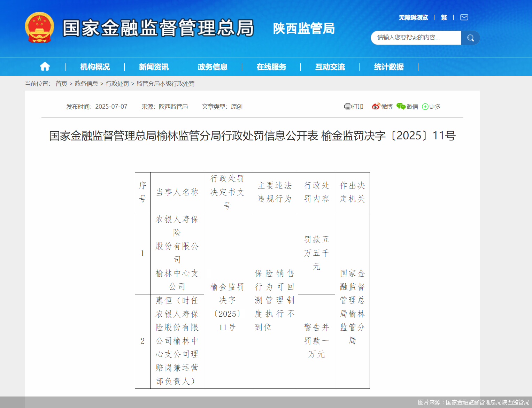Click the 无障碍浏览 link
The width and height of the screenshot is (532, 408).
[413, 17]
